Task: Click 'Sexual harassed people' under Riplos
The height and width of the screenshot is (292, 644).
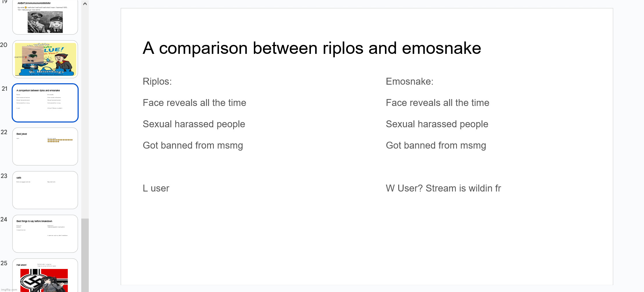Action: click(x=194, y=124)
